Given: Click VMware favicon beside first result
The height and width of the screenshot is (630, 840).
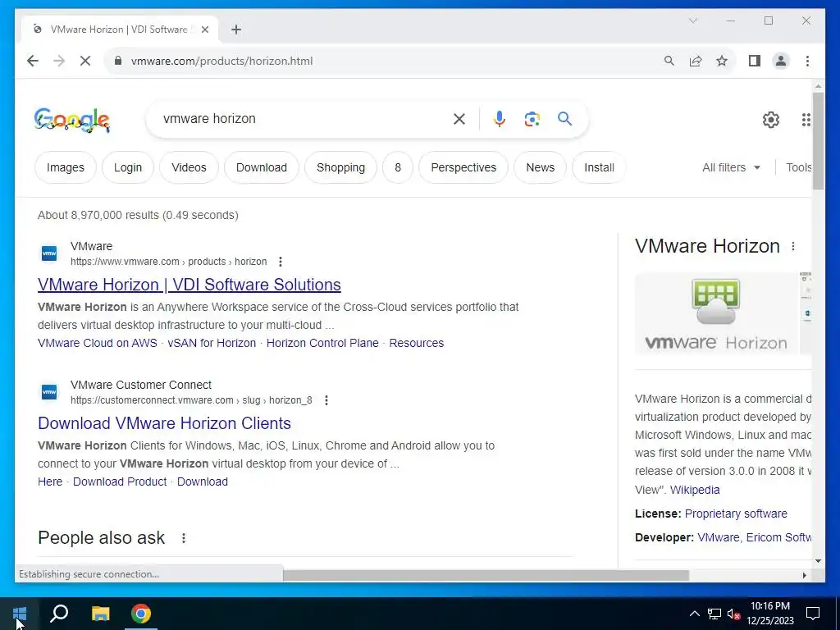Looking at the screenshot, I should tap(48, 253).
